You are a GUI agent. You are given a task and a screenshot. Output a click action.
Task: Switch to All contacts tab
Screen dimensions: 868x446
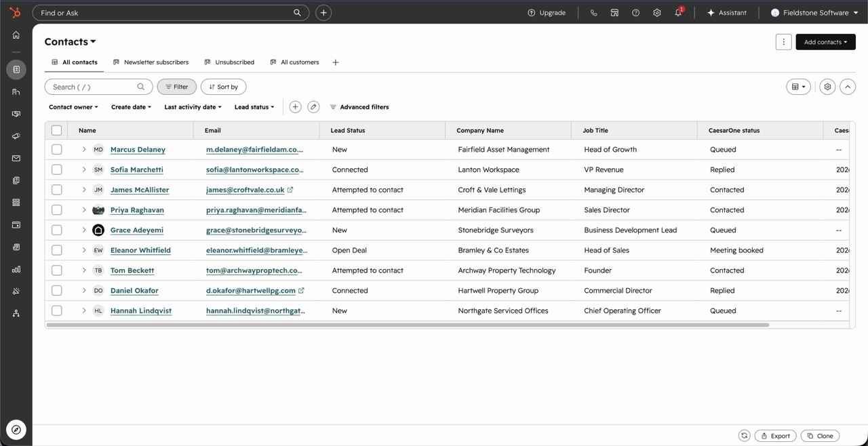[x=74, y=62]
